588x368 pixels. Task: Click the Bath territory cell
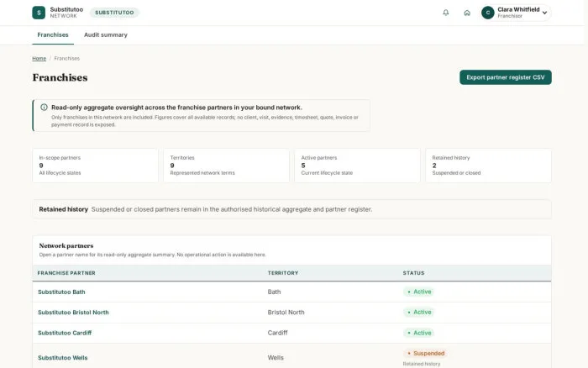point(274,292)
